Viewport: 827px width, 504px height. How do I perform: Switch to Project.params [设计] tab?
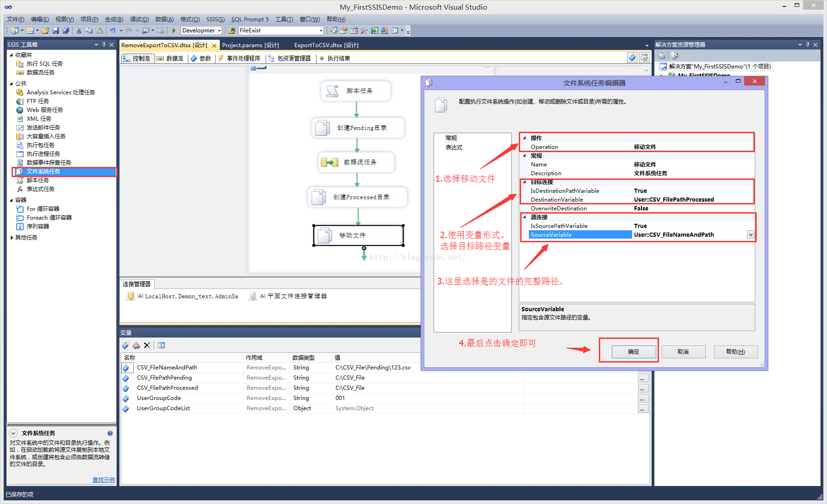click(250, 45)
